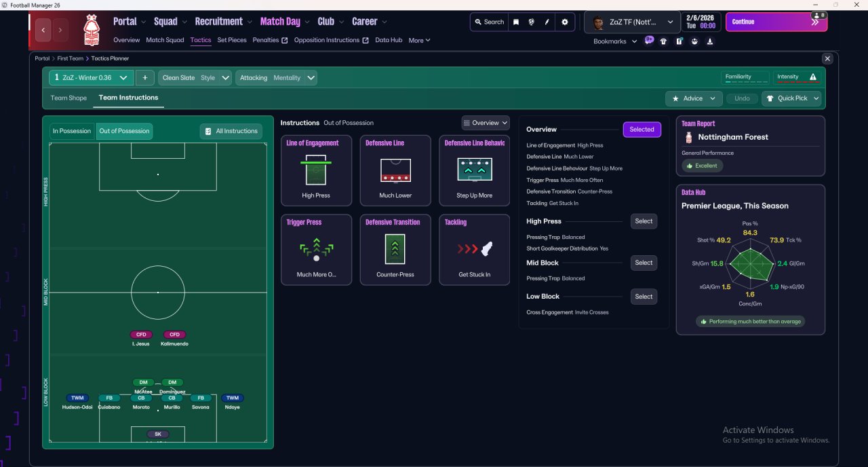
Task: Select Murillo CB position marker
Action: [x=172, y=398]
